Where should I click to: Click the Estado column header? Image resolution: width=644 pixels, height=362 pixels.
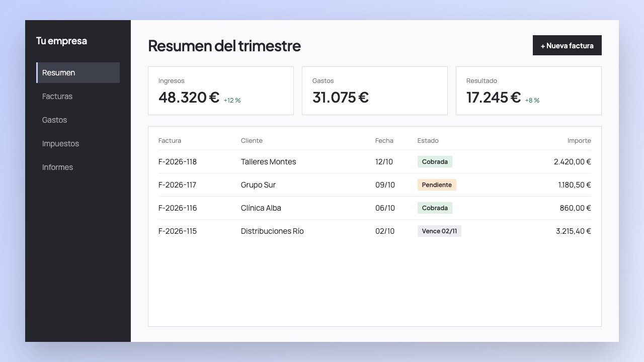(428, 140)
